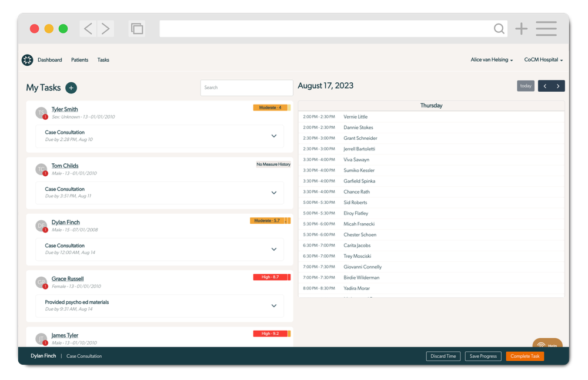588x380 pixels.
Task: Open the Dashboard page
Action: pyautogui.click(x=50, y=60)
